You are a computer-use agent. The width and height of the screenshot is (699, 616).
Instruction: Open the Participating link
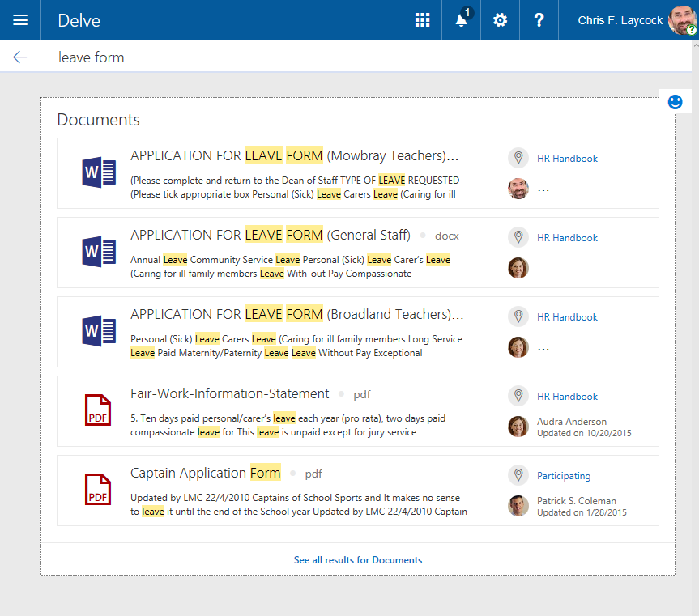pyautogui.click(x=564, y=476)
